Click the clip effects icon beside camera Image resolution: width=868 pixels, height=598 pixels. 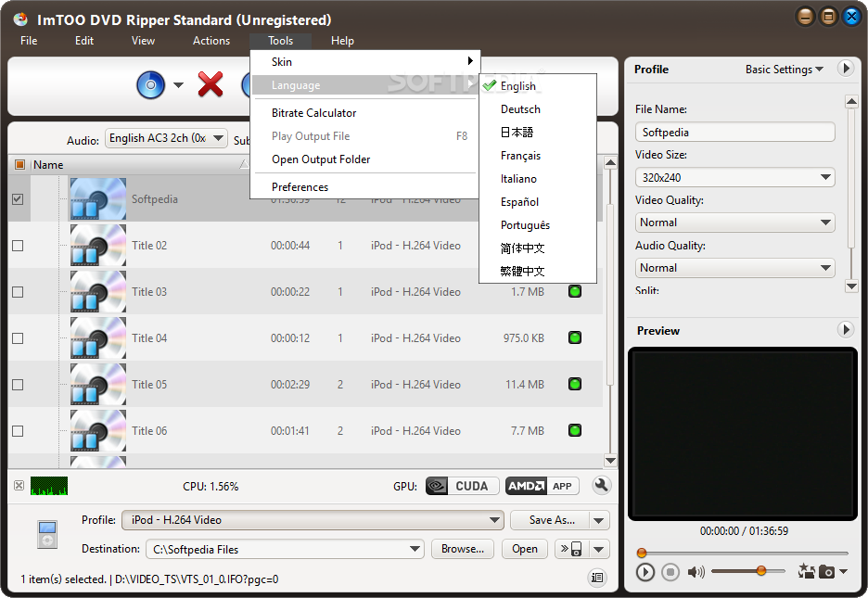click(x=807, y=571)
